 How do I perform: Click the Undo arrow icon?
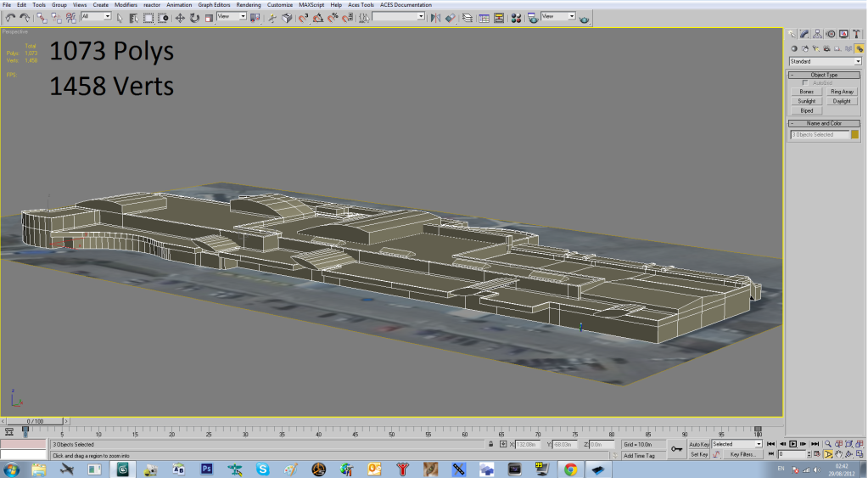coord(9,17)
